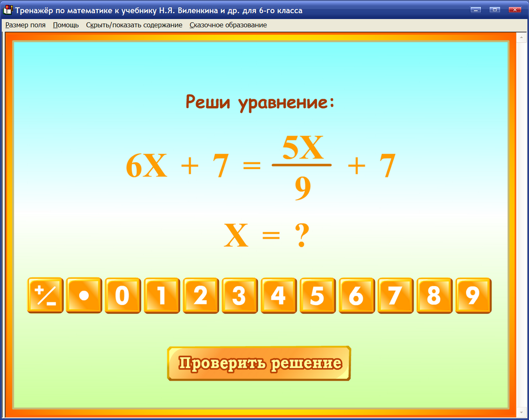Enter digit 3 on the keypad

click(x=239, y=296)
